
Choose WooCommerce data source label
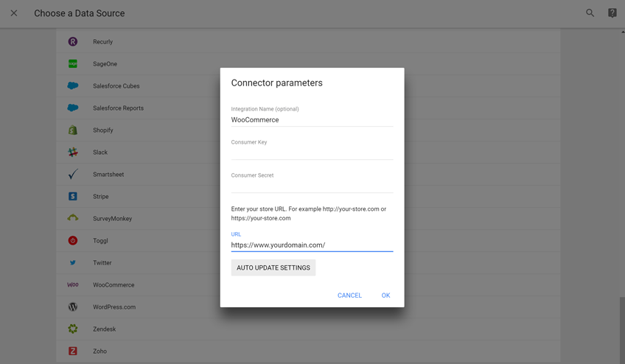(x=114, y=284)
